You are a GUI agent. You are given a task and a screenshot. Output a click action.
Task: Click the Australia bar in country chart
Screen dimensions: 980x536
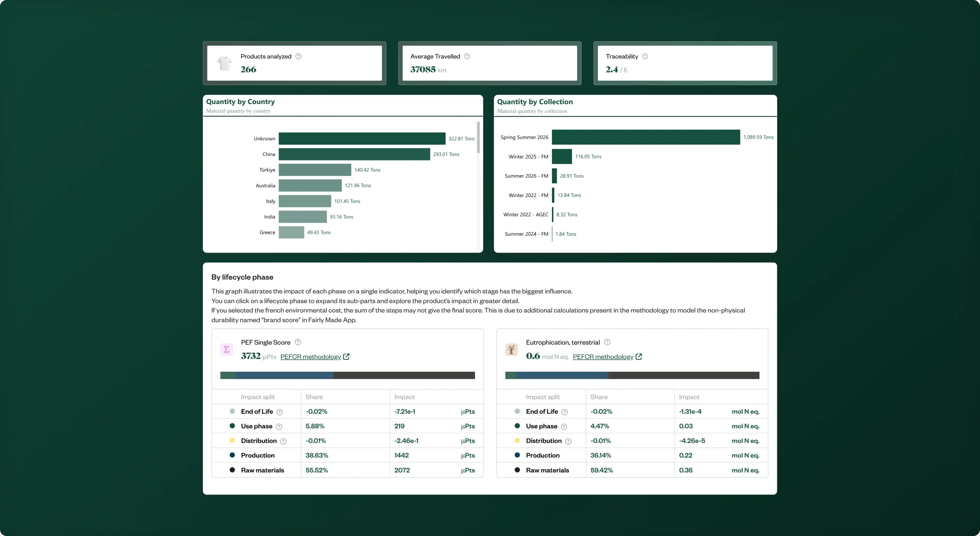click(x=310, y=185)
